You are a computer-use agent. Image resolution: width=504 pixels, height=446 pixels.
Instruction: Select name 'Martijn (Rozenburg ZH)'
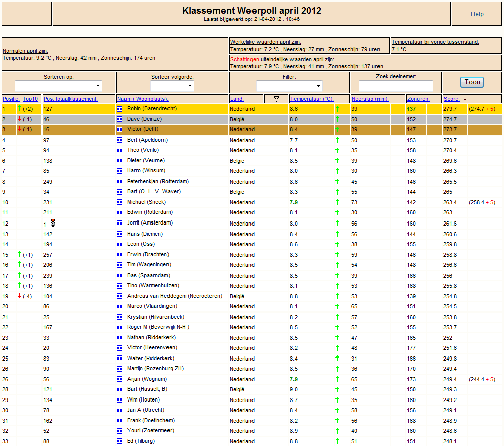[x=155, y=368]
